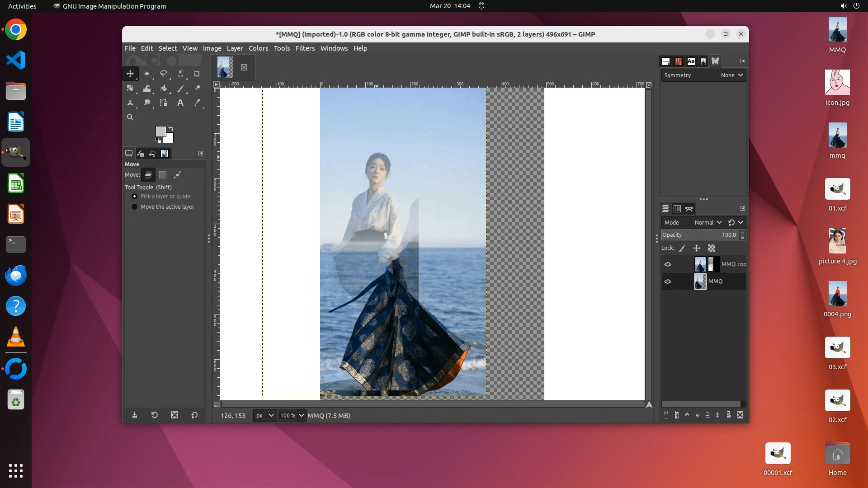Viewport: 868px width, 488px height.
Task: Expand the Symmetry type dropdown
Action: tap(732, 75)
